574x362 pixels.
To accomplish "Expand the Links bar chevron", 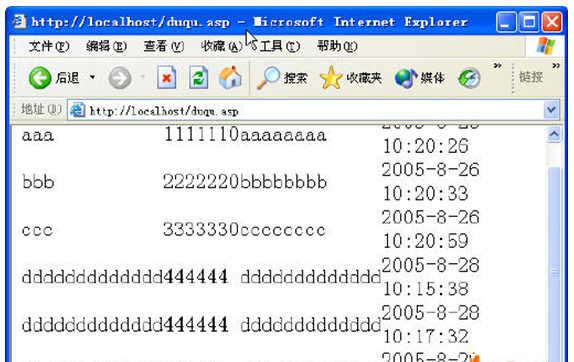I will pos(556,66).
